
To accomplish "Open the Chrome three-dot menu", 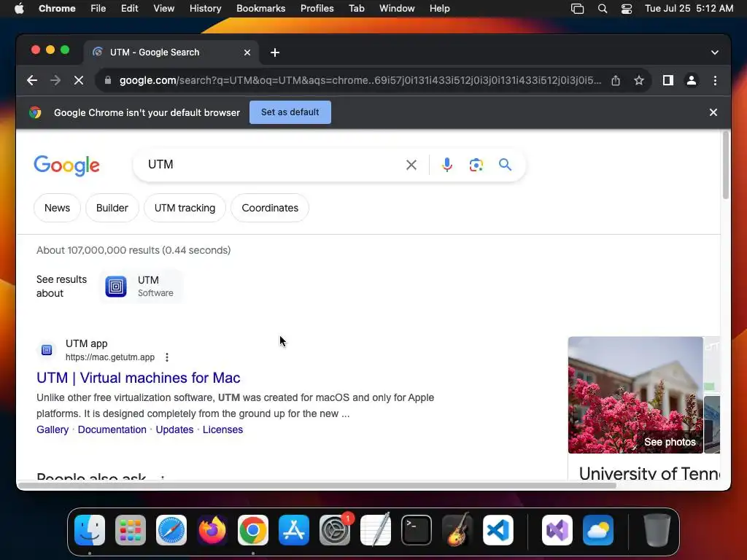I will [715, 80].
